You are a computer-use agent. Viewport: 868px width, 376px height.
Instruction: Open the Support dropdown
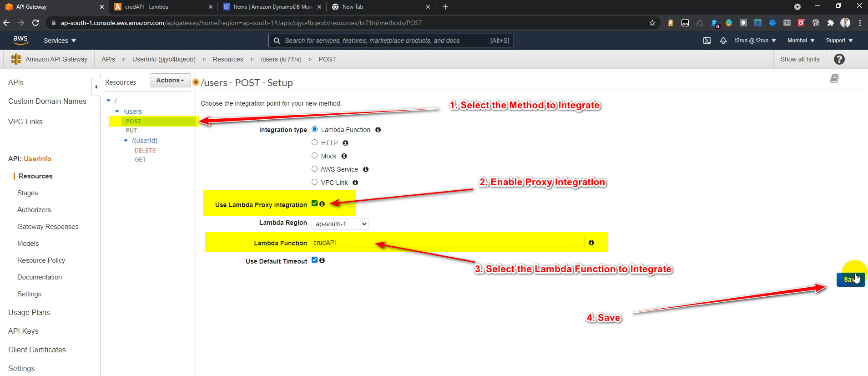click(839, 41)
